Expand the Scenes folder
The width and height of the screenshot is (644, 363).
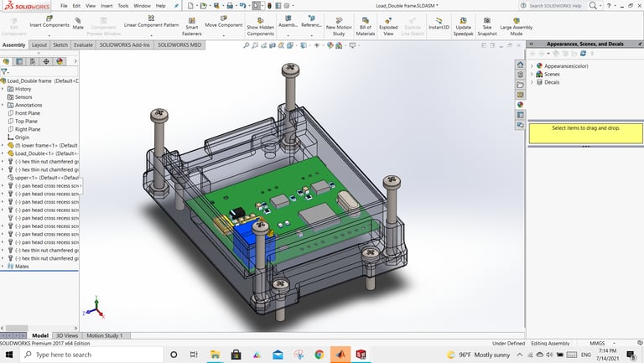tap(532, 74)
